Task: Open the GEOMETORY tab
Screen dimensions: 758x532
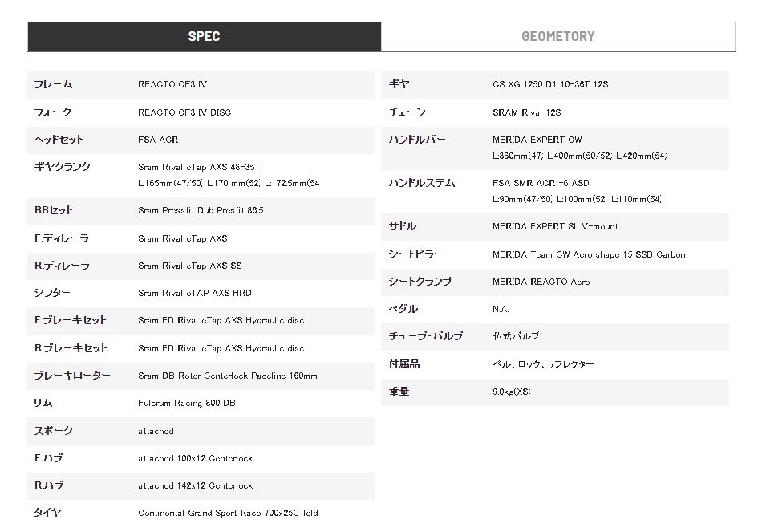Action: 557,36
